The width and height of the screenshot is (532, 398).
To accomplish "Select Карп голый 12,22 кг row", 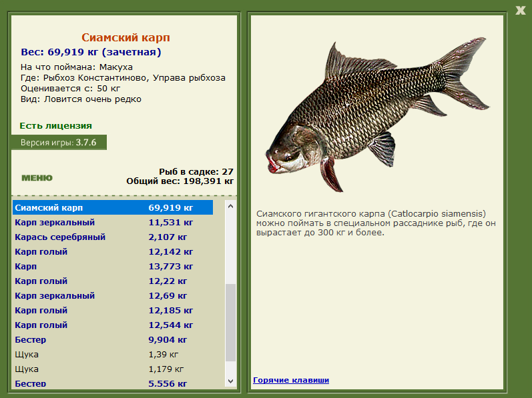I will tap(113, 281).
